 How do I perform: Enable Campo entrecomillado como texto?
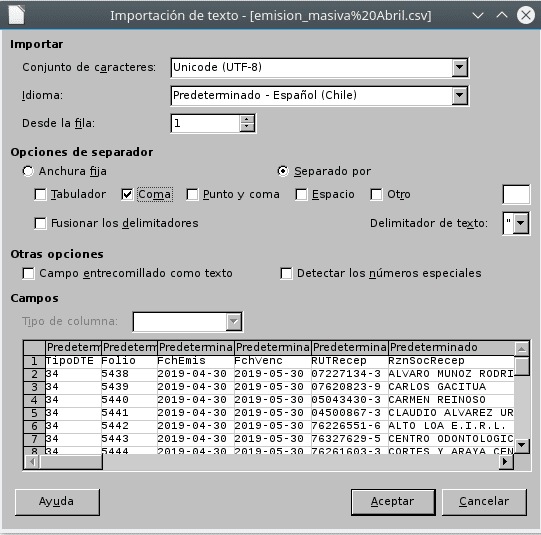click(28, 274)
